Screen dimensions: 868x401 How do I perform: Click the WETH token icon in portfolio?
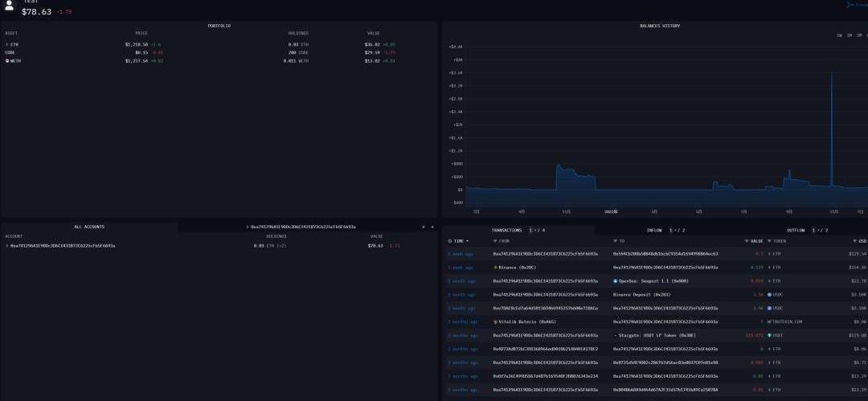[7, 60]
